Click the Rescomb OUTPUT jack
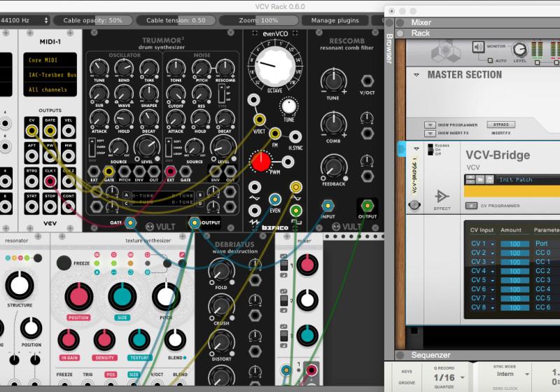The height and width of the screenshot is (392, 560). click(x=367, y=206)
